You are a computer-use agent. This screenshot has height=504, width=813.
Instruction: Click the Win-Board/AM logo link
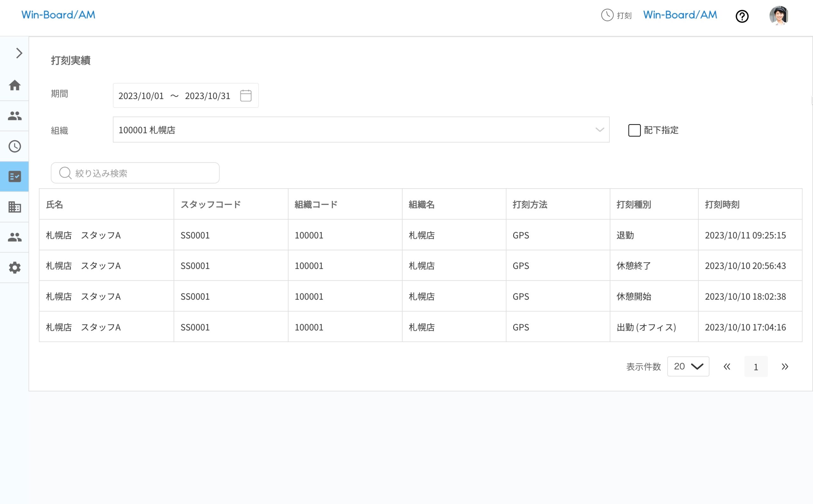pyautogui.click(x=58, y=15)
